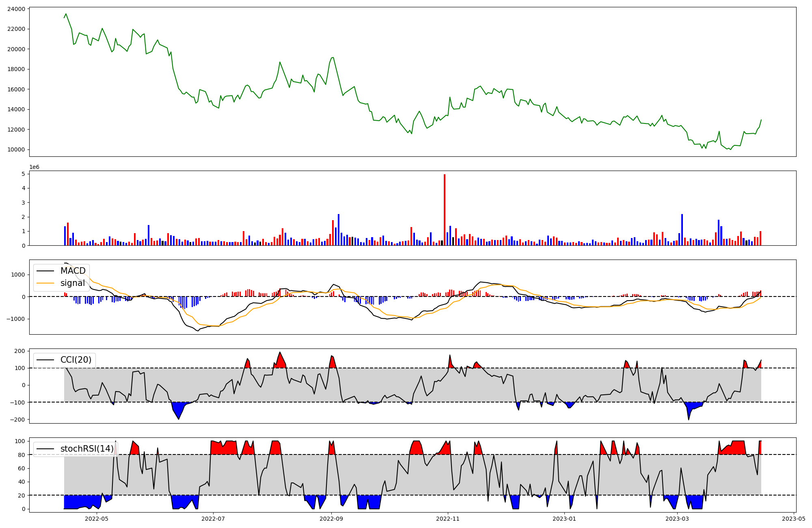Screen dimensions: 812x528
Task: Click the CCI(20) legend entry
Action: pos(76,360)
